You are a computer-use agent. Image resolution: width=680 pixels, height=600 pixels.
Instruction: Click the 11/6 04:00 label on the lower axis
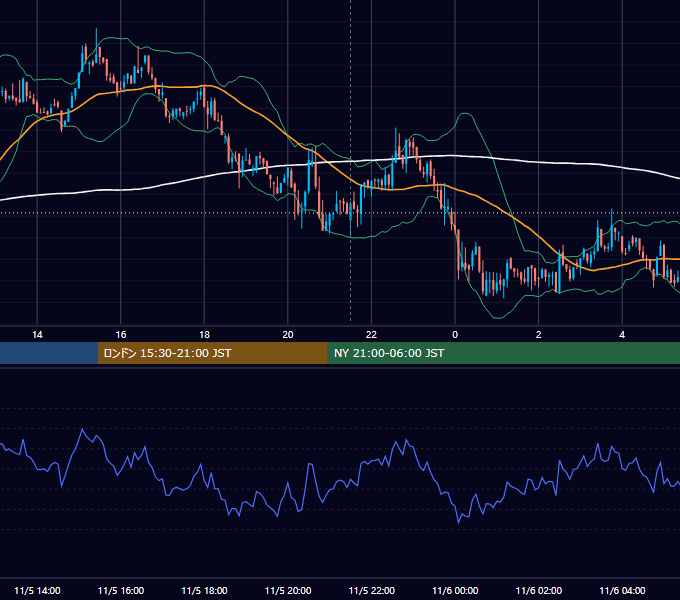point(622,590)
